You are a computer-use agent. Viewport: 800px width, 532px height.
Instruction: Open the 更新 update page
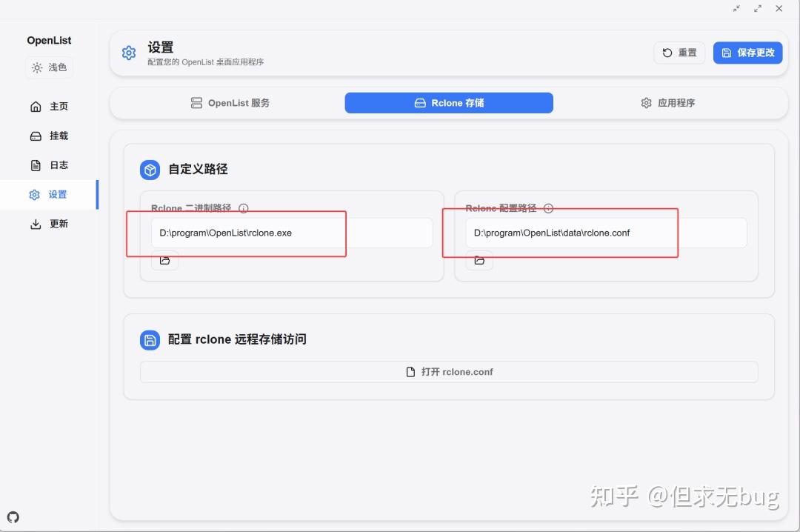click(x=49, y=224)
